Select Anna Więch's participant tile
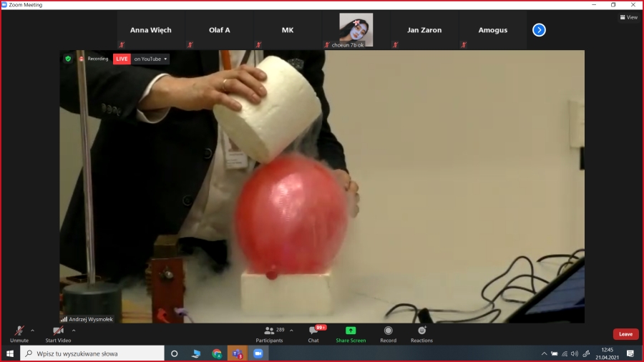This screenshot has width=644, height=362. pos(150,30)
